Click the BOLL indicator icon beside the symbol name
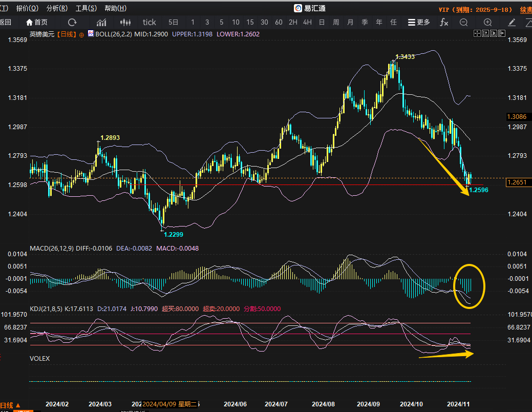532x412 pixels. point(91,34)
